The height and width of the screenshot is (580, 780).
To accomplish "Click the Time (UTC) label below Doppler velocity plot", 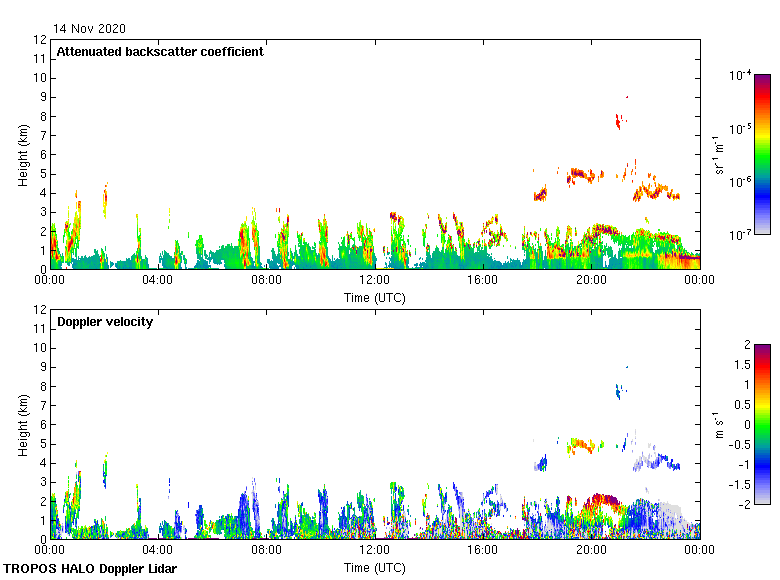I will pyautogui.click(x=374, y=567).
